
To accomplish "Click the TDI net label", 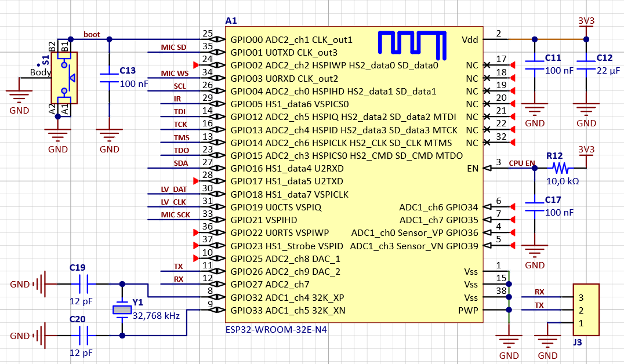I will pos(179,112).
